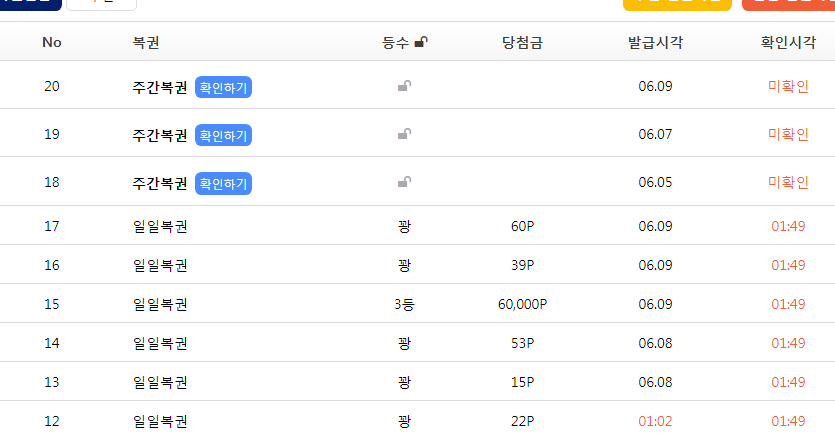Click the 01:49 confirm time in row 17

click(788, 226)
